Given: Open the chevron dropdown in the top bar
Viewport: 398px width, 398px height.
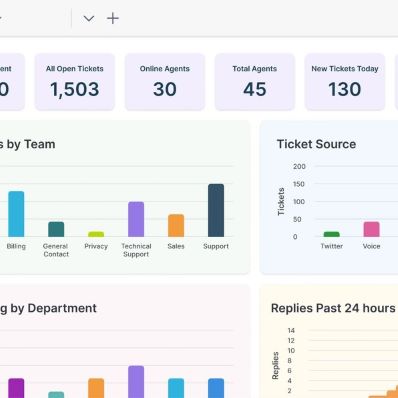Looking at the screenshot, I should (89, 18).
